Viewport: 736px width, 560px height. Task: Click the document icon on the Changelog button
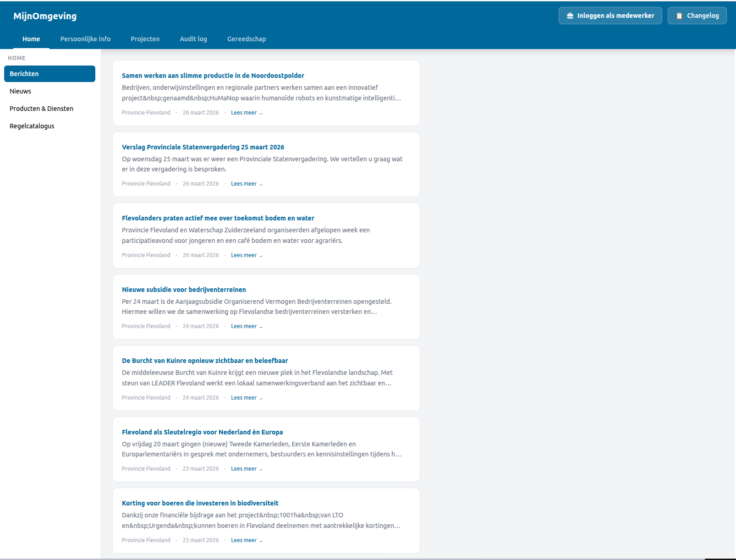[x=678, y=15]
